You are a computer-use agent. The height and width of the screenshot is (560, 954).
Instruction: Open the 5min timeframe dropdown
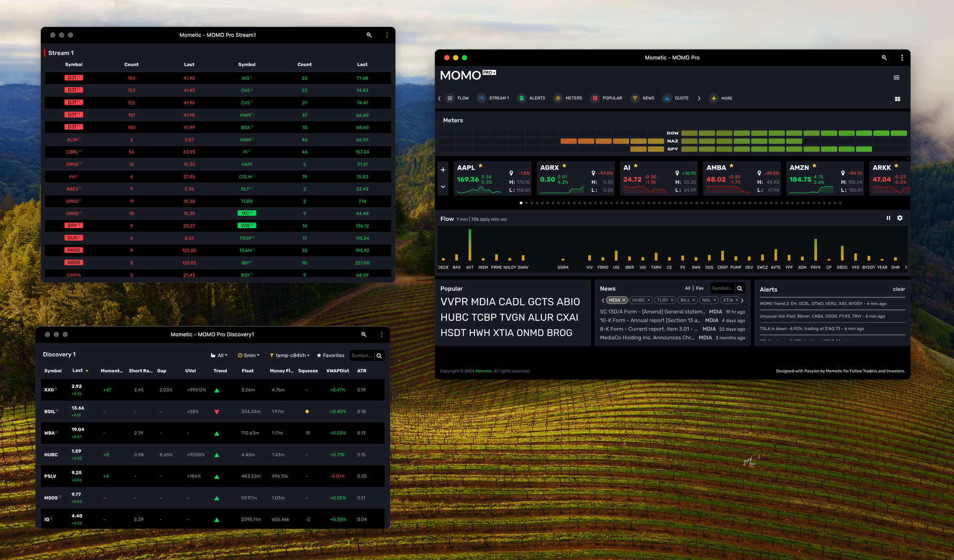coord(249,356)
